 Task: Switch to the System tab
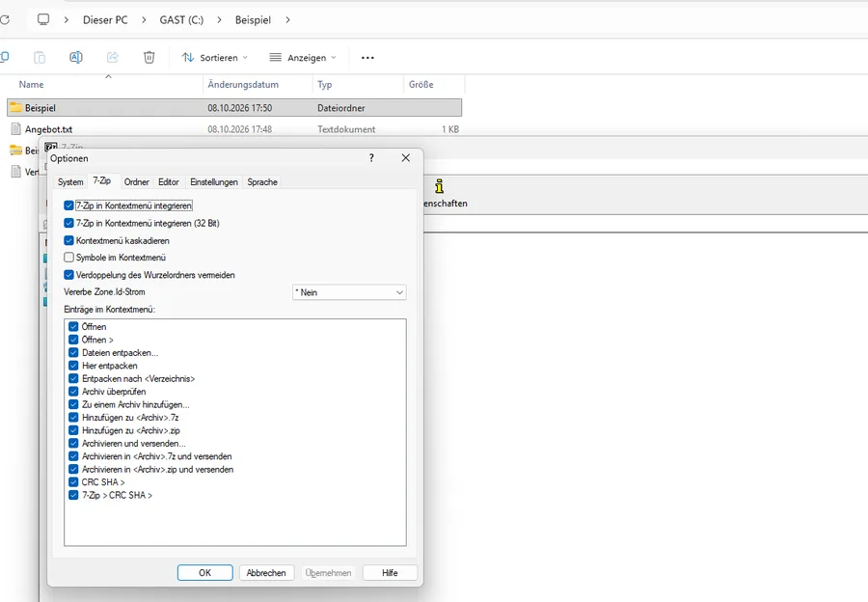click(x=70, y=181)
